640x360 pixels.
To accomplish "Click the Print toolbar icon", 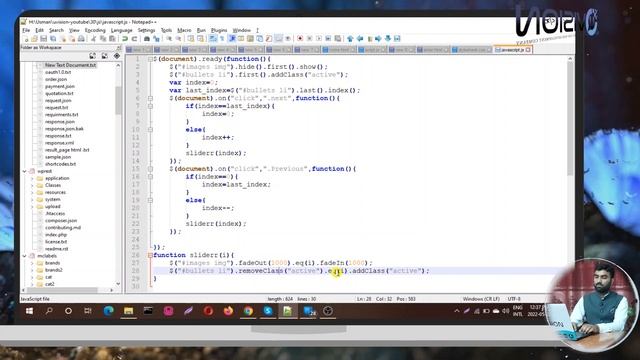I will coord(81,39).
